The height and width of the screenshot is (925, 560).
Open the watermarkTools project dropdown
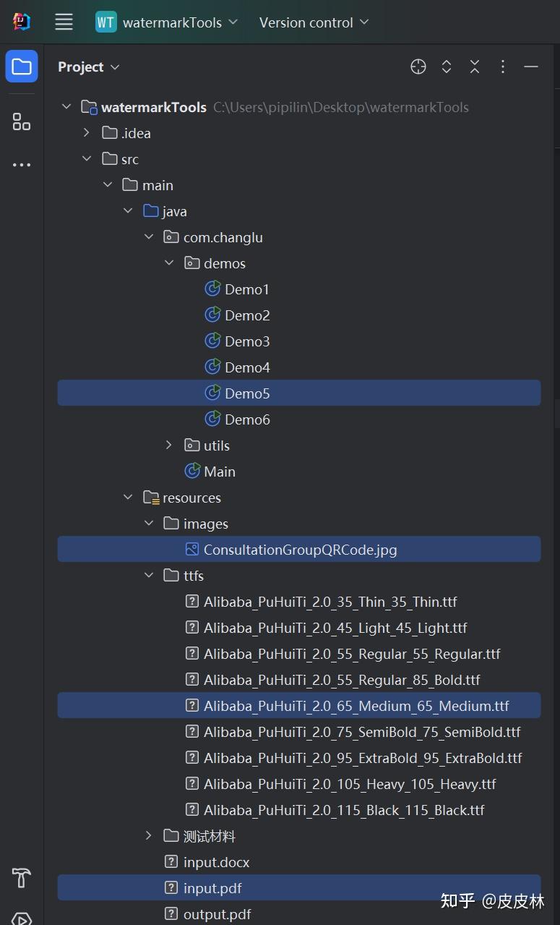[167, 22]
